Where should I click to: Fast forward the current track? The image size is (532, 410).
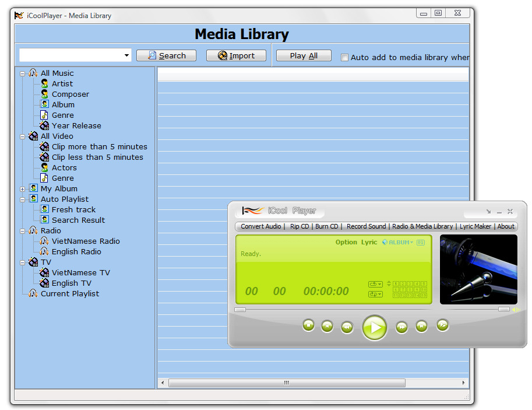[401, 327]
